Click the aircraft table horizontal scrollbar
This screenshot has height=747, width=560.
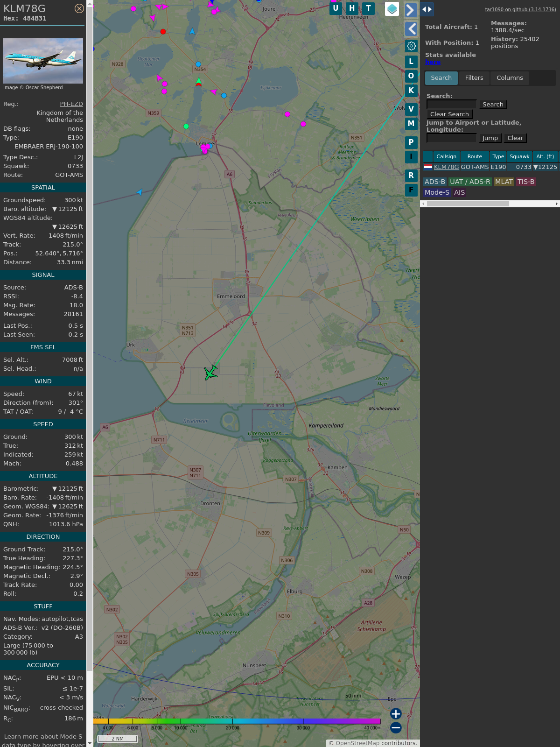tap(468, 204)
